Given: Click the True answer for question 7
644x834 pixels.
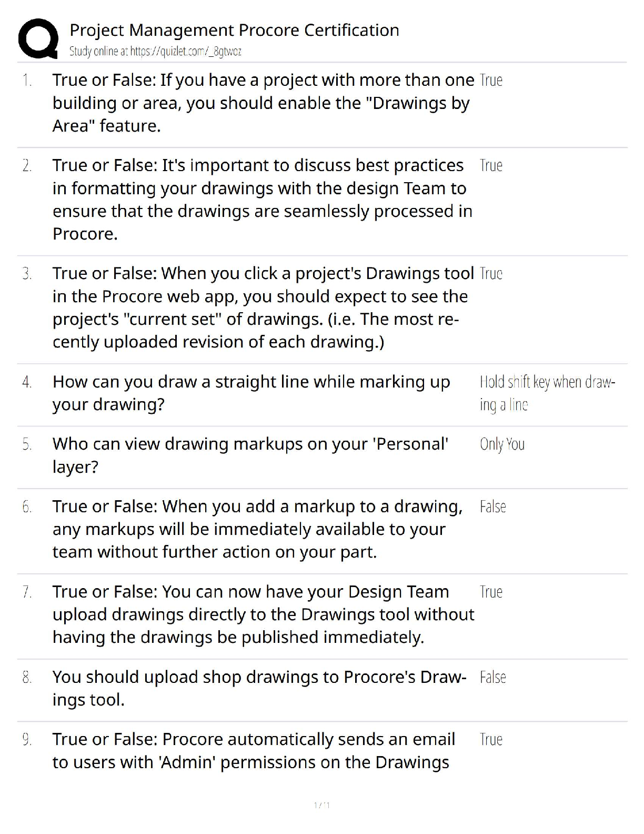Looking at the screenshot, I should (x=491, y=592).
